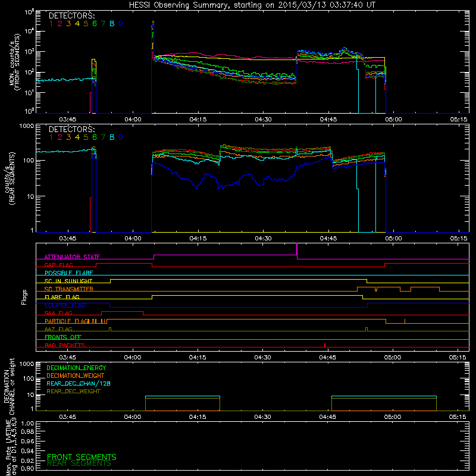Click the red BAD_PACKETS spike before 04:45
This screenshot has height=476, width=476.
[325, 345]
